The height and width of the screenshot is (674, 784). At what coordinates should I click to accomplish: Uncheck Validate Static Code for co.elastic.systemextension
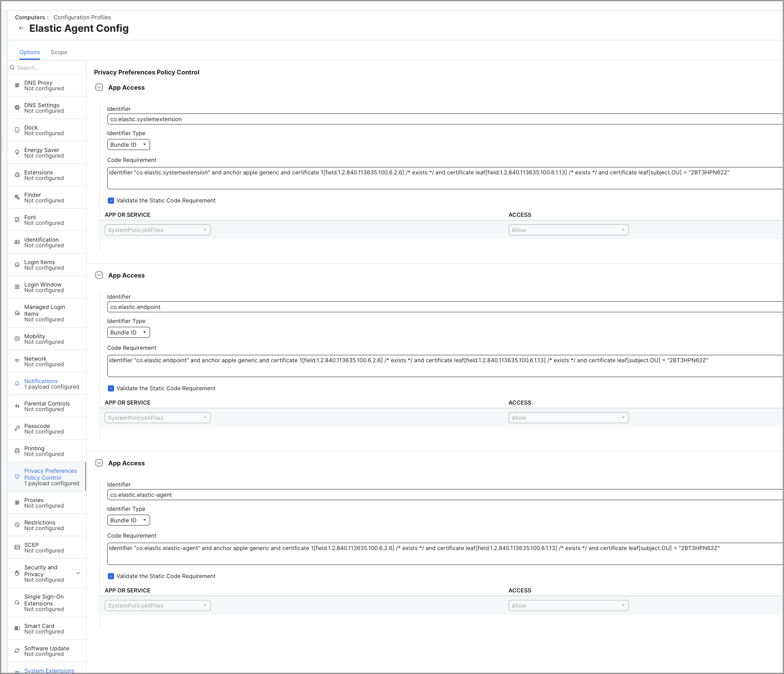coord(111,201)
